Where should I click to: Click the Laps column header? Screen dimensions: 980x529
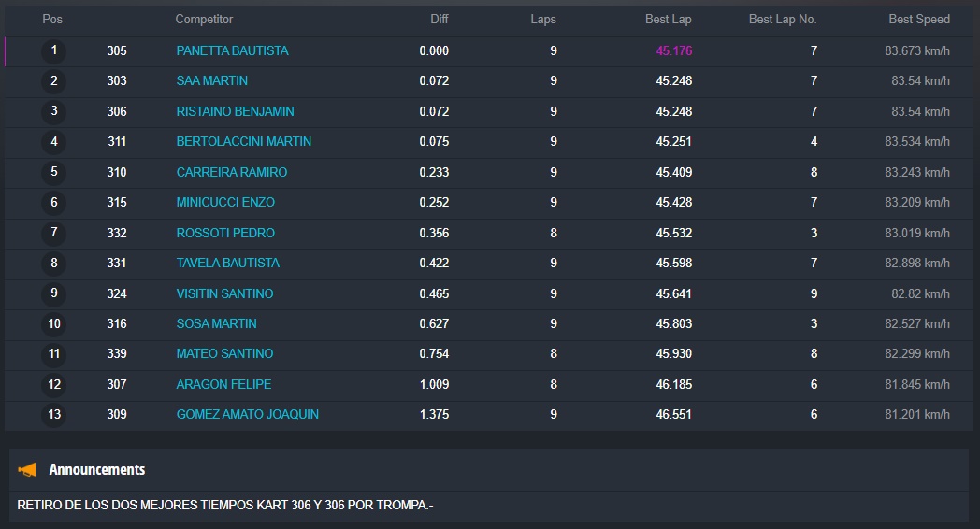[x=542, y=20]
